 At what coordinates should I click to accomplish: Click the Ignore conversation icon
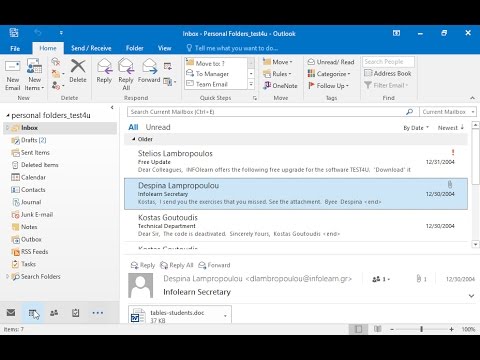[x=56, y=62]
